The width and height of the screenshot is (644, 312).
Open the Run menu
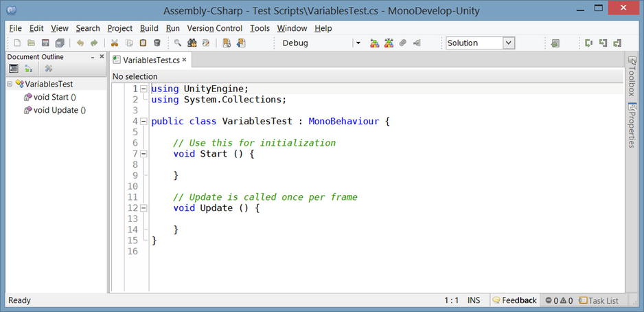[x=173, y=28]
